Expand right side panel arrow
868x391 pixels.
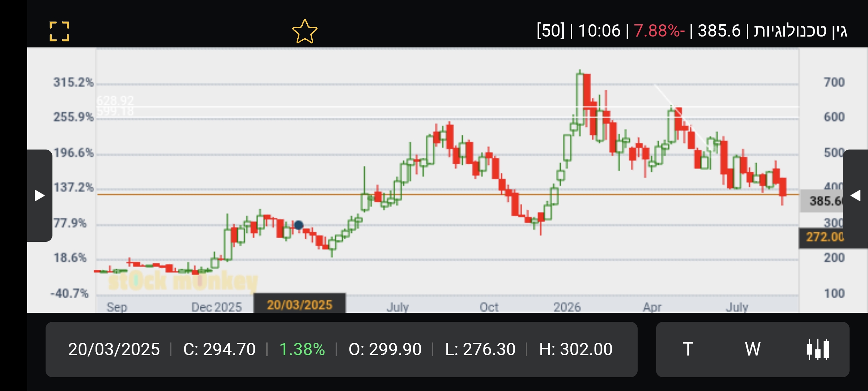855,195
